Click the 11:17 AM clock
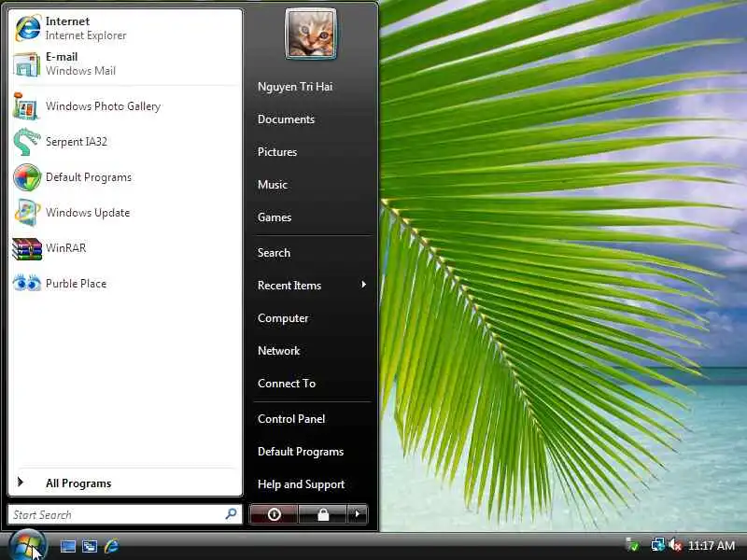The width and height of the screenshot is (747, 560). 712,546
